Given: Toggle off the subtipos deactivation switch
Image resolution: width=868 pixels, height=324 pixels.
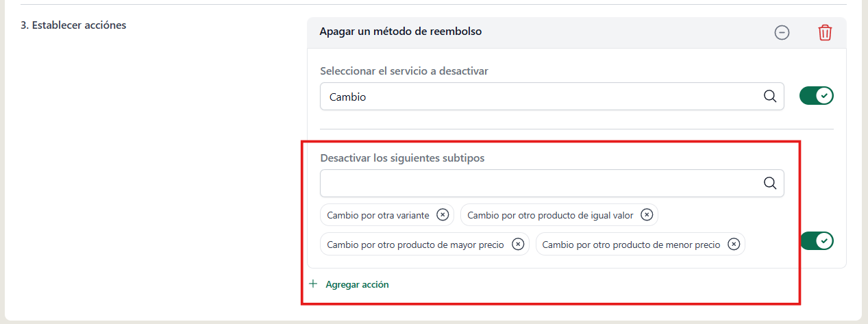Looking at the screenshot, I should 817,240.
